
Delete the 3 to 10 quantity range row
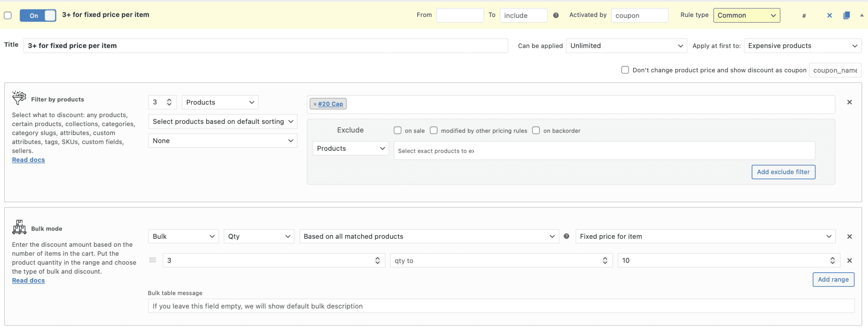point(849,260)
